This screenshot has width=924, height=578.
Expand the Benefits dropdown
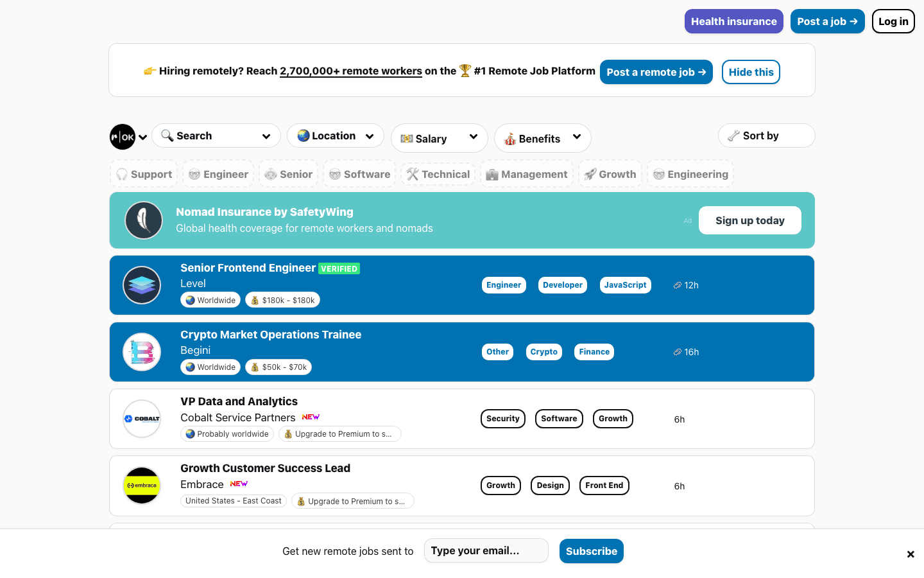coord(542,138)
